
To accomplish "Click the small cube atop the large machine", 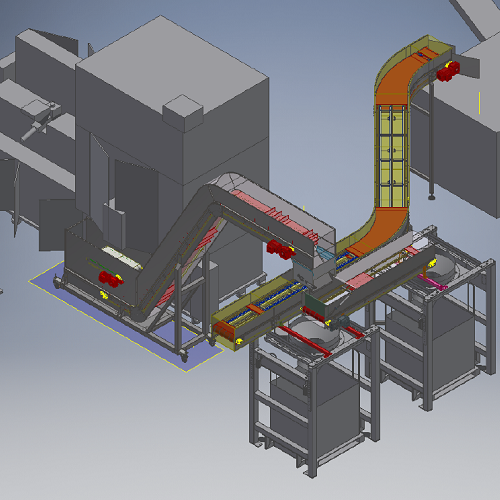I will click(183, 113).
